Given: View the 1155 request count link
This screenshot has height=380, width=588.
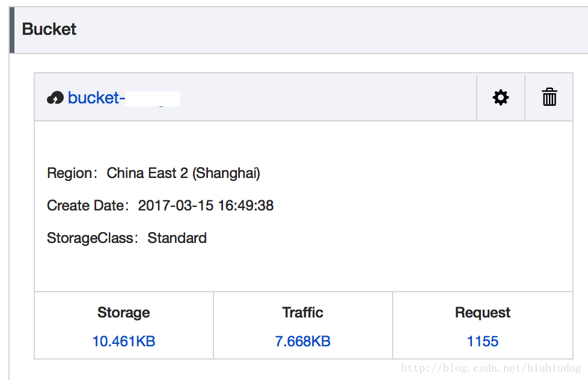Looking at the screenshot, I should tap(483, 342).
